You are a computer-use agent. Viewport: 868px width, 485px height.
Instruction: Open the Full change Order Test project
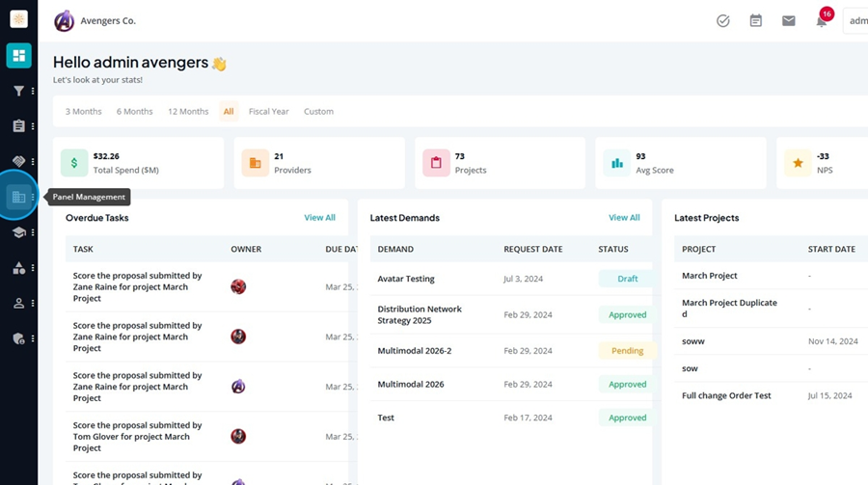726,395
